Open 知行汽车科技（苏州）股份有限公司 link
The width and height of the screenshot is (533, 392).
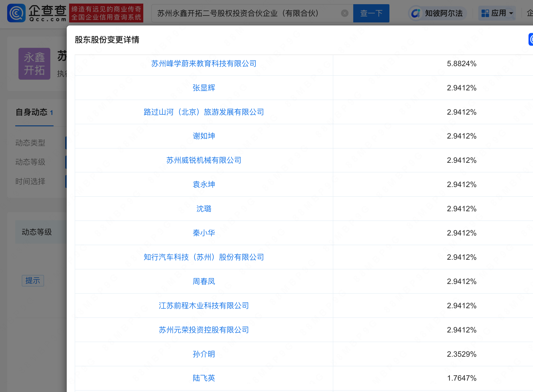(x=204, y=257)
